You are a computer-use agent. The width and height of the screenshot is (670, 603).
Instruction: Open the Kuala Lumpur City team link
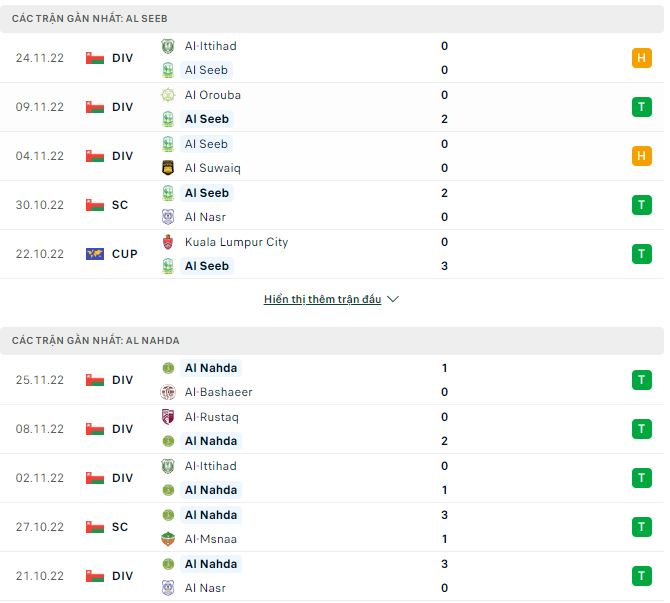(x=236, y=242)
